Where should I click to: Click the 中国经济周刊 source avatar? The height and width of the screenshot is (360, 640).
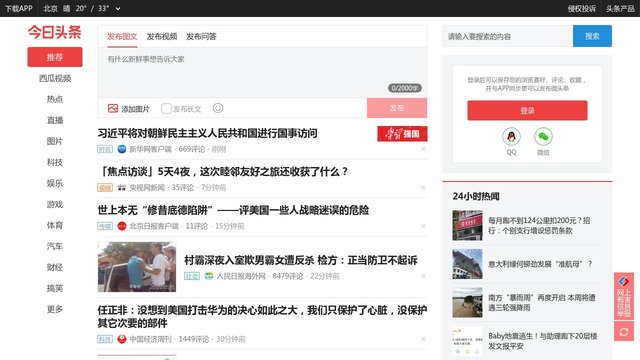pos(122,339)
